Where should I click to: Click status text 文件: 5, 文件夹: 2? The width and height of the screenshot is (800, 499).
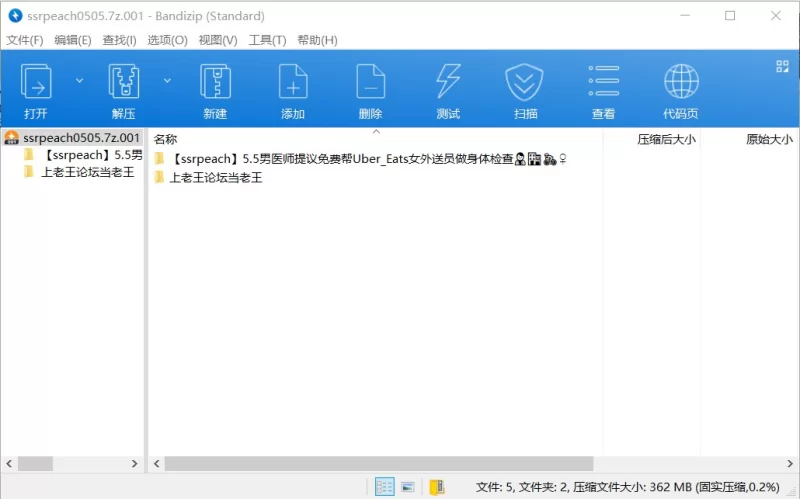coord(522,487)
